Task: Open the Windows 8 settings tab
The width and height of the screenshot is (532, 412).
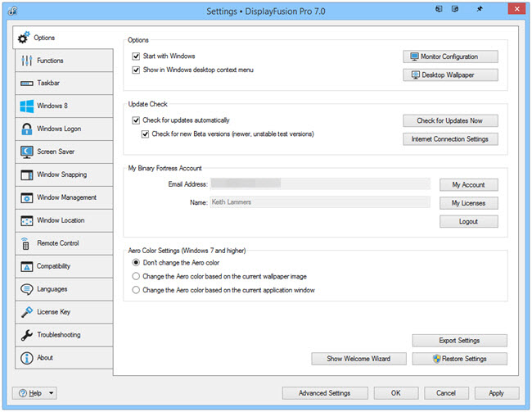Action: (64, 106)
